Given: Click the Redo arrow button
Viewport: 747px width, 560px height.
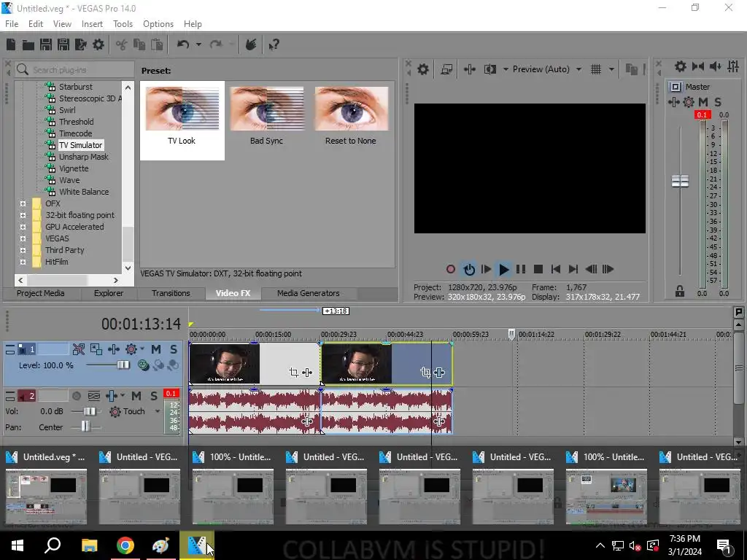Looking at the screenshot, I should pos(216,44).
